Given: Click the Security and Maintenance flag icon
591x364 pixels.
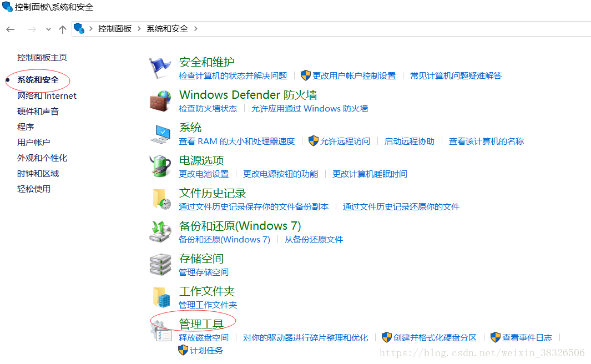Looking at the screenshot, I should pos(160,68).
